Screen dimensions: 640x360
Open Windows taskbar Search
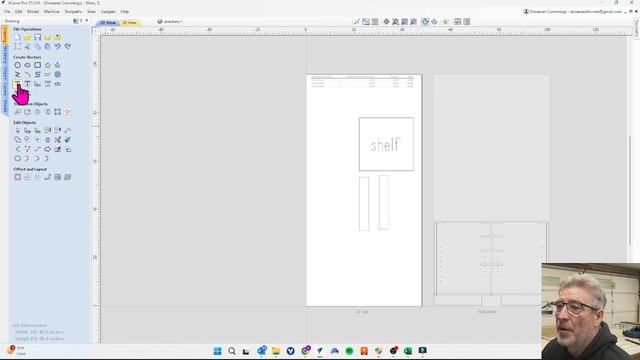coord(232,351)
